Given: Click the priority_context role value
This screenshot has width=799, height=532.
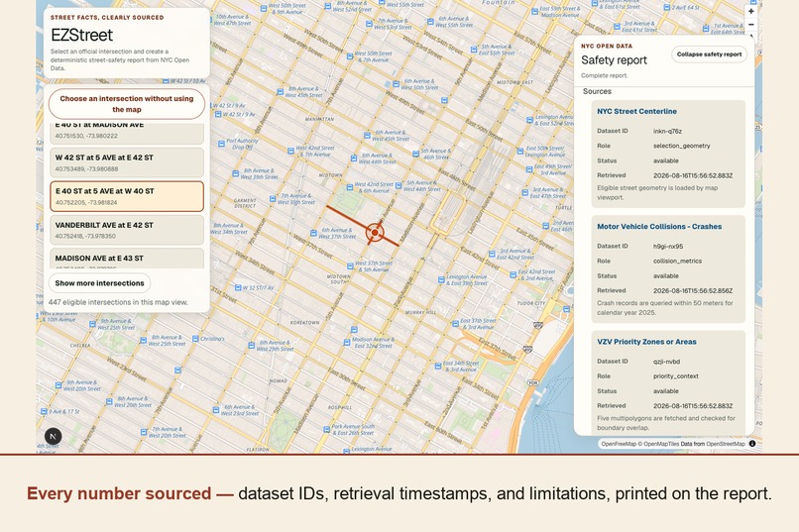Looking at the screenshot, I should pyautogui.click(x=676, y=376).
